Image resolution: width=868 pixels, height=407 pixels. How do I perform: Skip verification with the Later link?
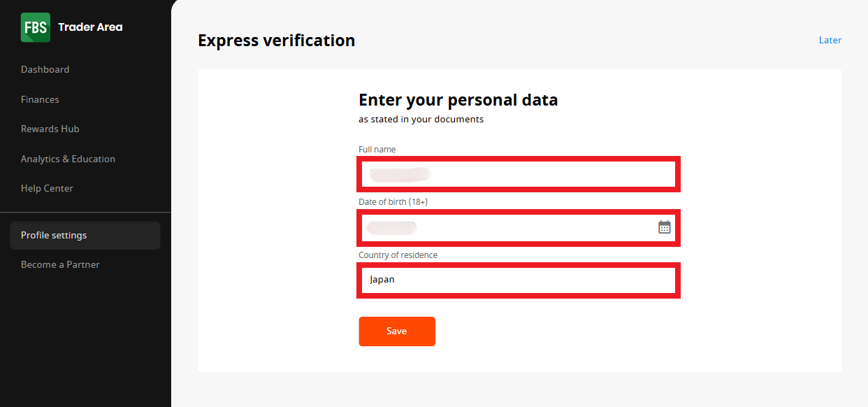830,40
